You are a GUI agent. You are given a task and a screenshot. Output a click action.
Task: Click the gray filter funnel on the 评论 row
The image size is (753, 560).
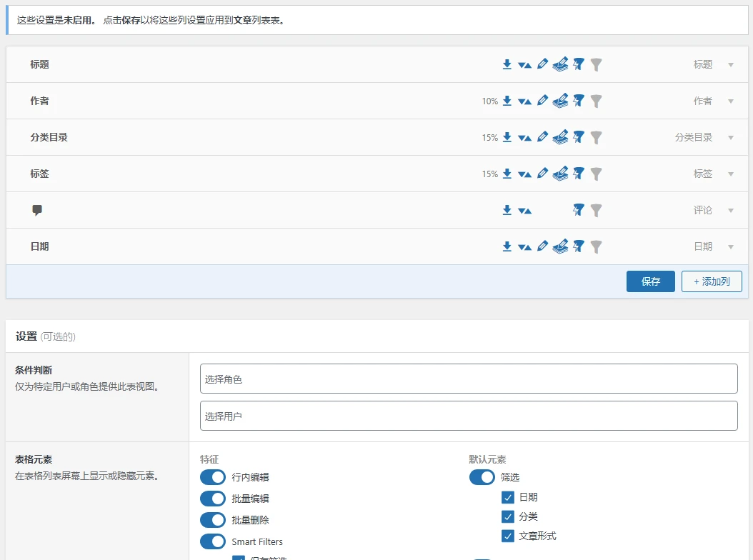click(x=597, y=210)
